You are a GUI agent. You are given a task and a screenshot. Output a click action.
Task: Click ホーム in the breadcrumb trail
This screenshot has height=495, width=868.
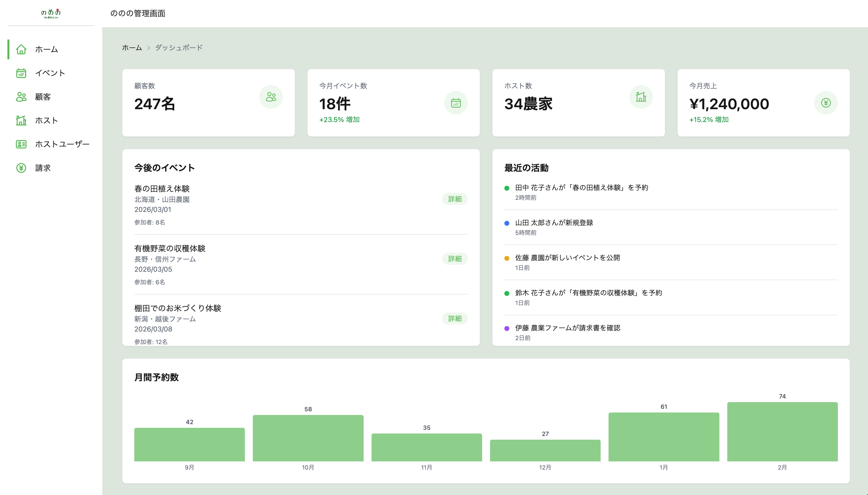point(132,48)
